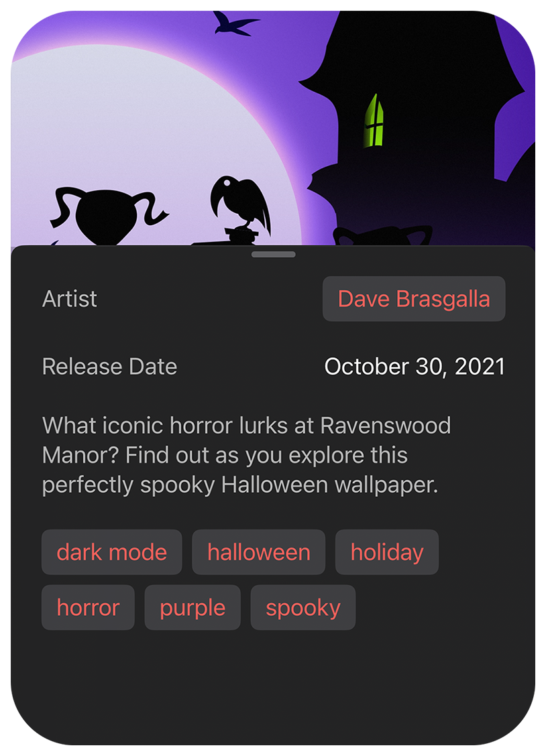Select the "dark mode" tag
546x756 pixels.
coord(111,552)
